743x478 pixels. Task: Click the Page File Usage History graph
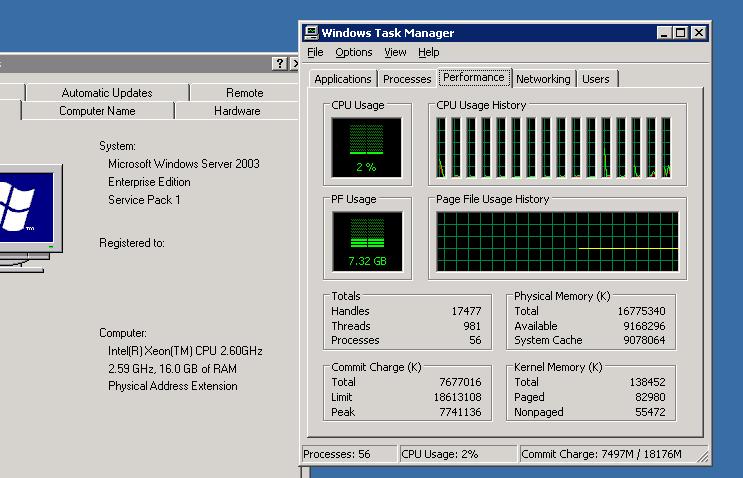(x=557, y=242)
